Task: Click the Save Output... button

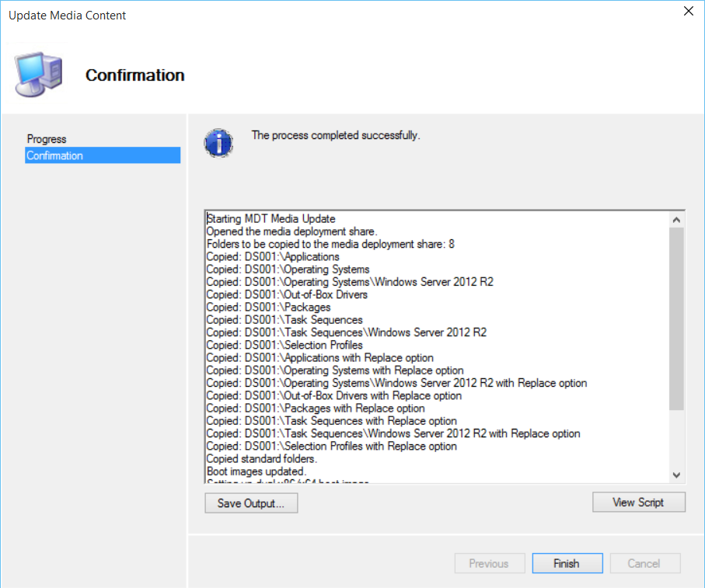Action: [x=251, y=503]
